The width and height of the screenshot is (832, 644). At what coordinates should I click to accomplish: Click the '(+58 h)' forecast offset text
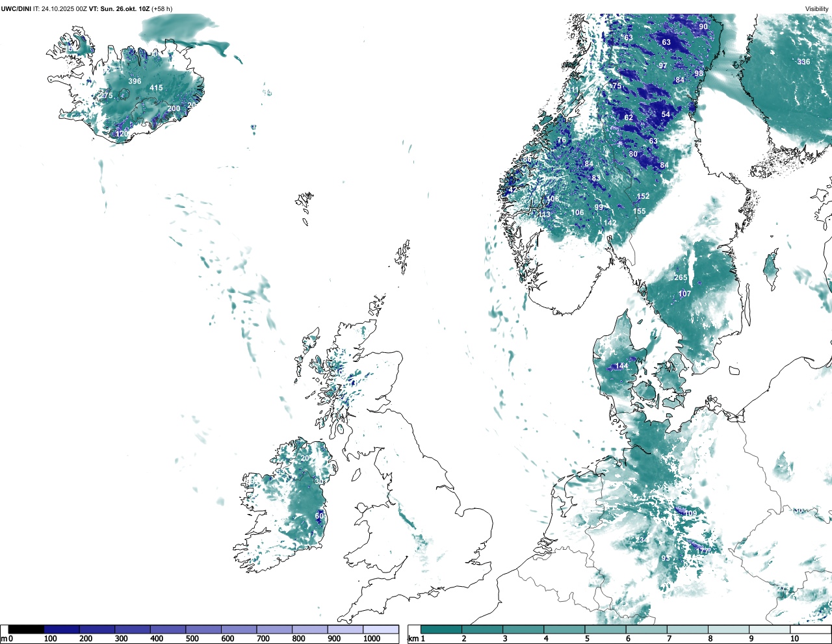[162, 9]
